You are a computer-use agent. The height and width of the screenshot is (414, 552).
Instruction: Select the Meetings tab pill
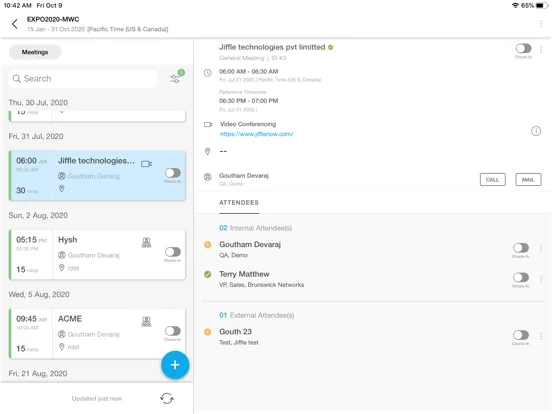tap(35, 52)
